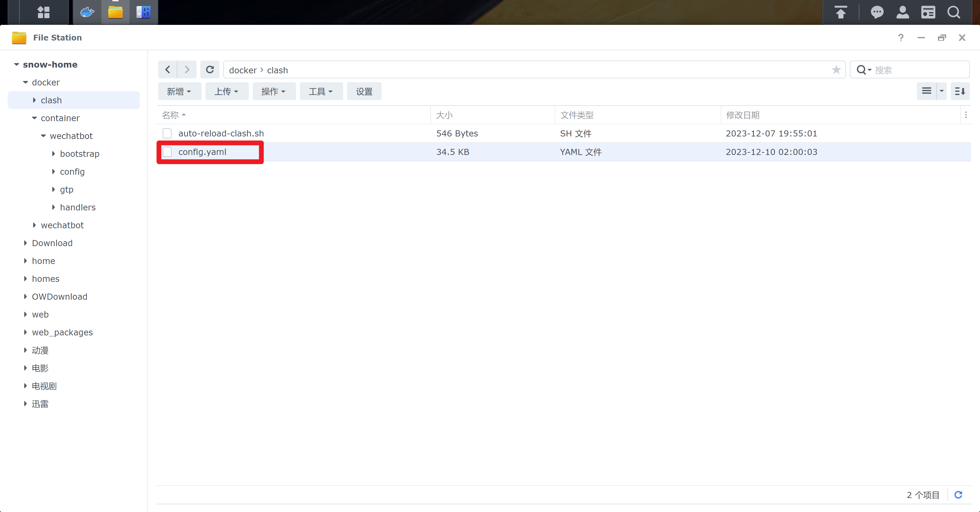980x512 pixels.
Task: Select the config folder in tree
Action: (x=72, y=172)
